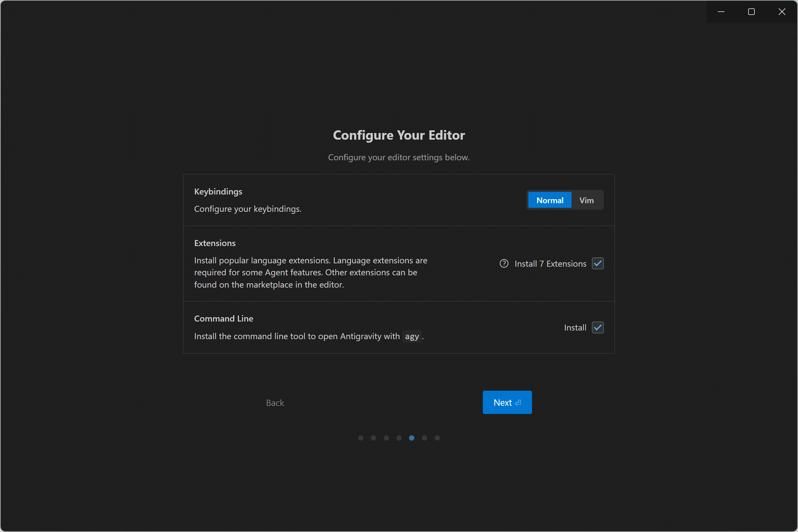Switch keybindings to Vim
The width and height of the screenshot is (798, 532).
click(x=586, y=200)
